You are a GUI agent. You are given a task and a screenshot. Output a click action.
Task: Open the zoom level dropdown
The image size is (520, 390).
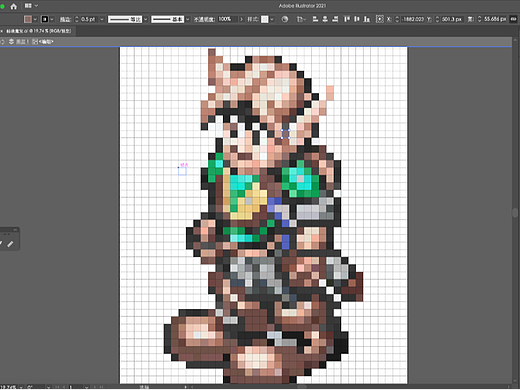21,387
